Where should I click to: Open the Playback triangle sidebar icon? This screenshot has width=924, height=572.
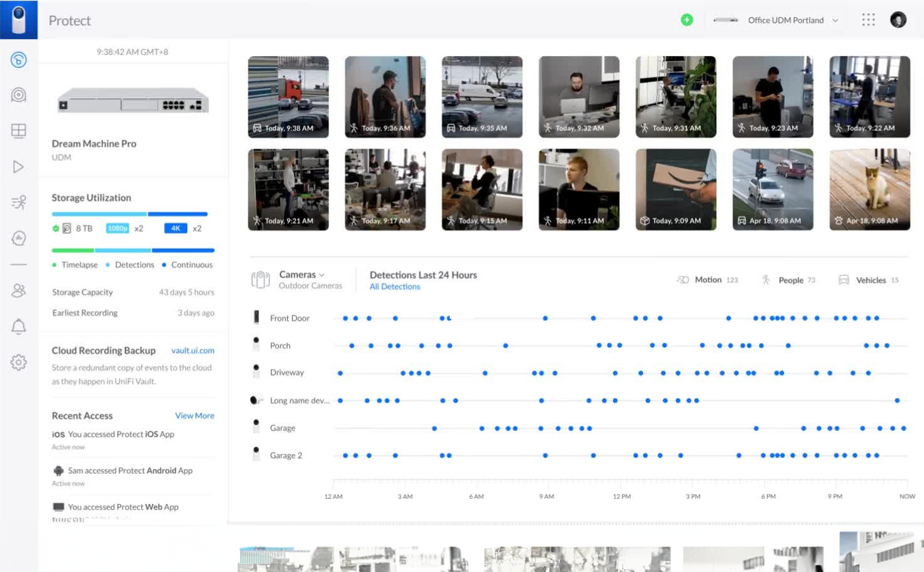click(19, 167)
